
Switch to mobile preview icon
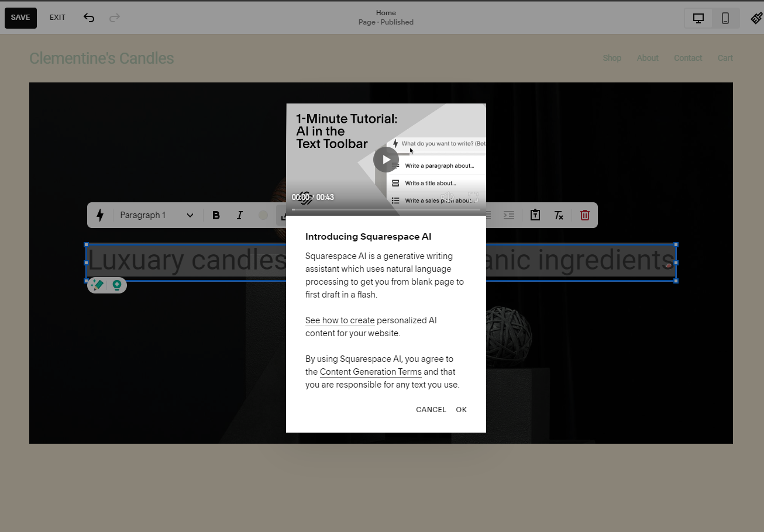point(725,18)
